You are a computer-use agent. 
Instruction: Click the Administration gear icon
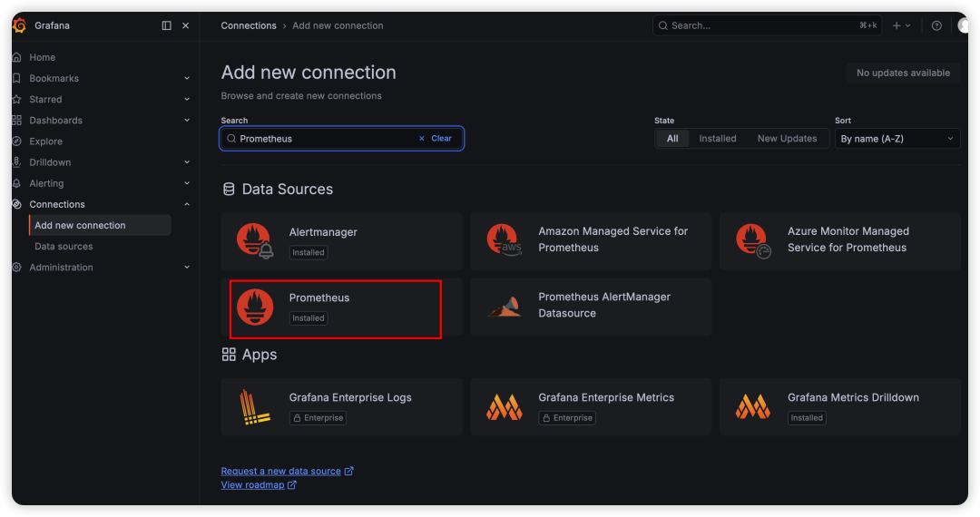pyautogui.click(x=17, y=268)
